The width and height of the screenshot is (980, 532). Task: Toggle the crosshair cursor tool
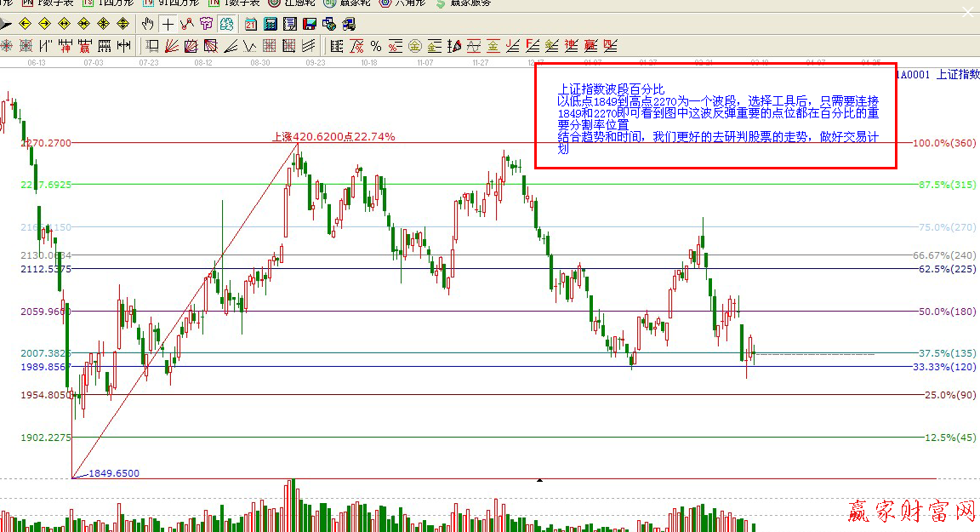pos(168,24)
